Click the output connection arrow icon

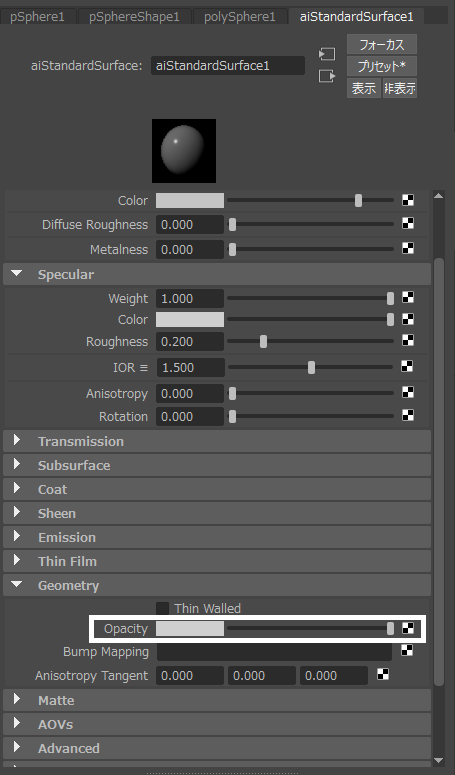[x=327, y=76]
